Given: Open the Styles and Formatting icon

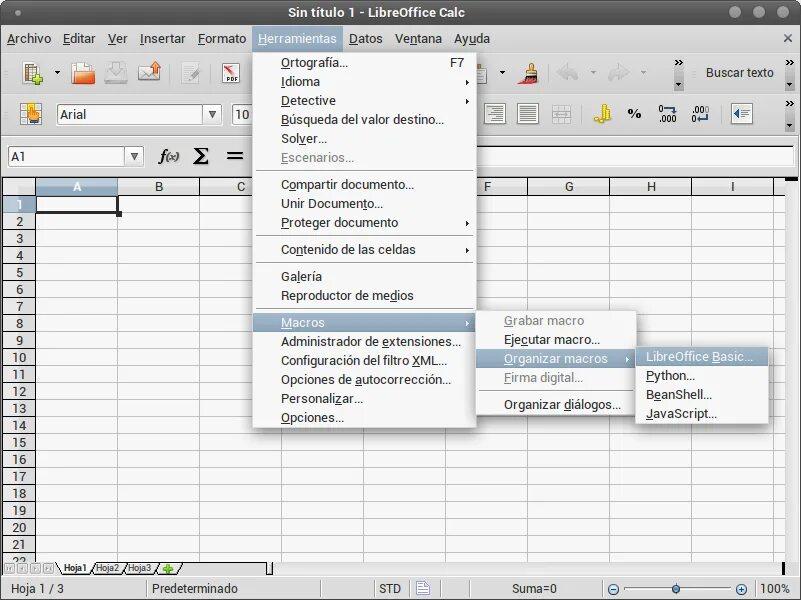Looking at the screenshot, I should click(x=31, y=114).
